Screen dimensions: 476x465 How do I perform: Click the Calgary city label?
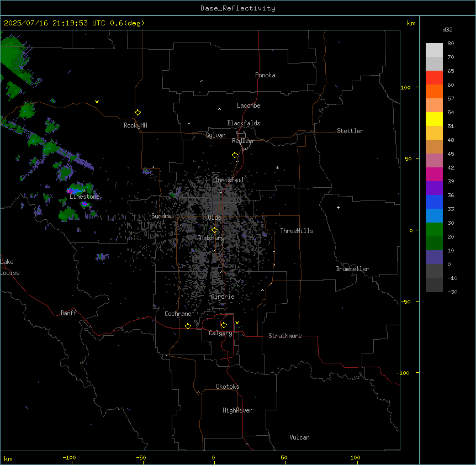[x=220, y=333]
